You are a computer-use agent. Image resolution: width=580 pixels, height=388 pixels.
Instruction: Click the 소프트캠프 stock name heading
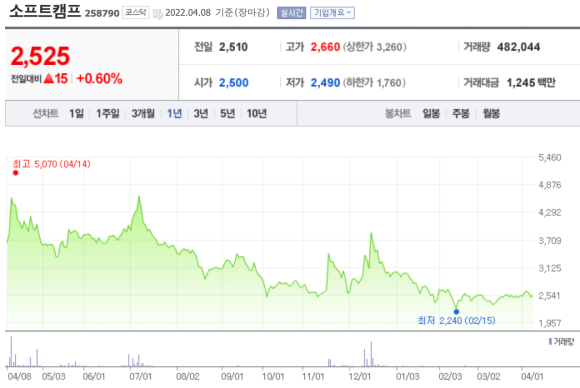tap(45, 11)
